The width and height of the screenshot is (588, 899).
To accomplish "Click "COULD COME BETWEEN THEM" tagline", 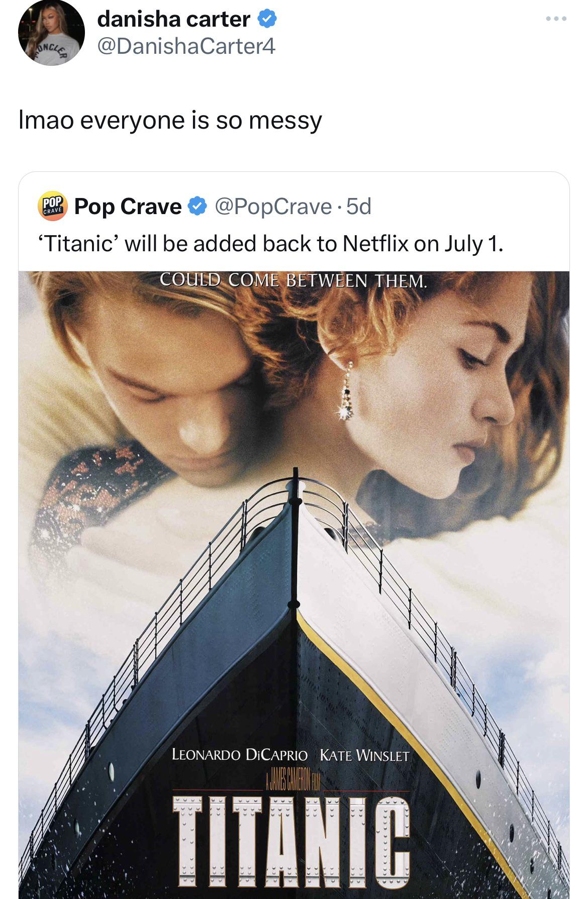I will click(293, 280).
